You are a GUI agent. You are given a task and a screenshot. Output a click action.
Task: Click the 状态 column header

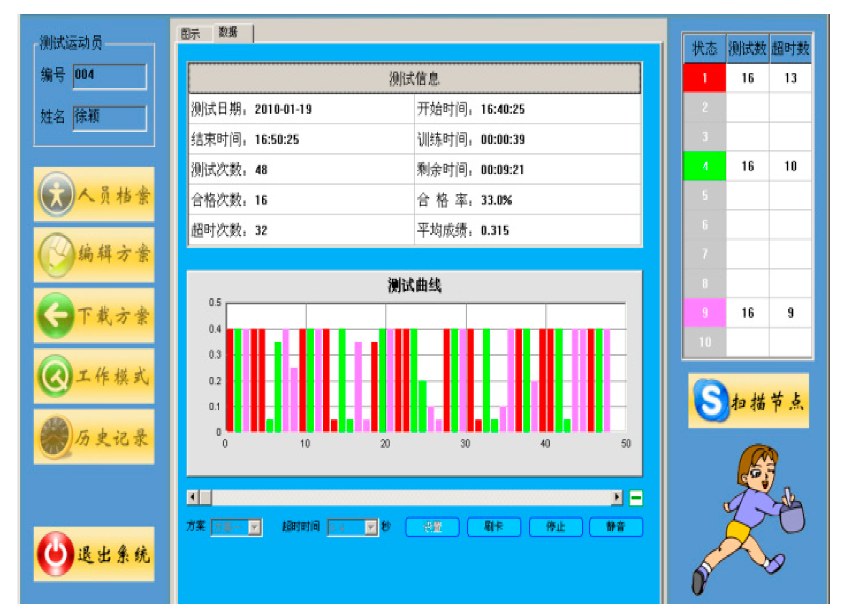click(x=705, y=48)
